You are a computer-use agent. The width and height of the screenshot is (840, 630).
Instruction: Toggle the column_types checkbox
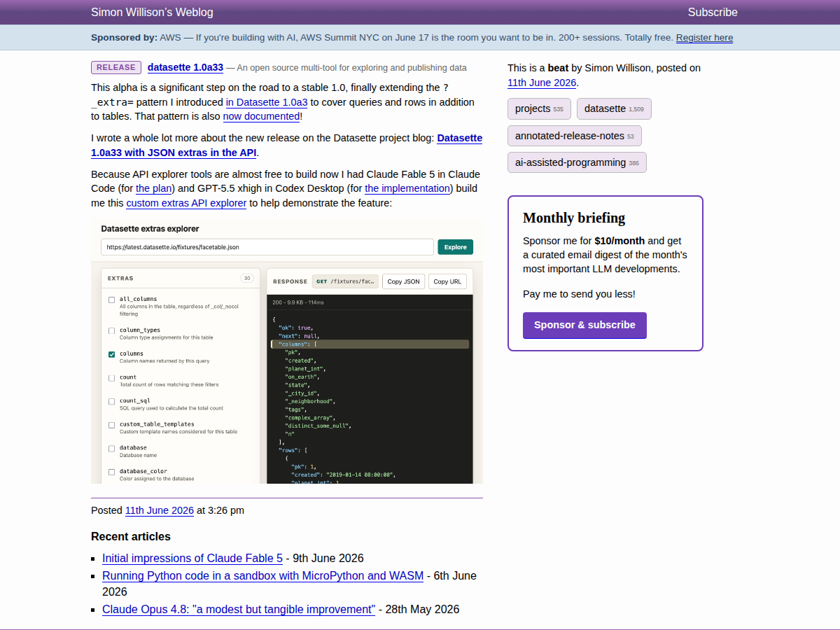112,330
